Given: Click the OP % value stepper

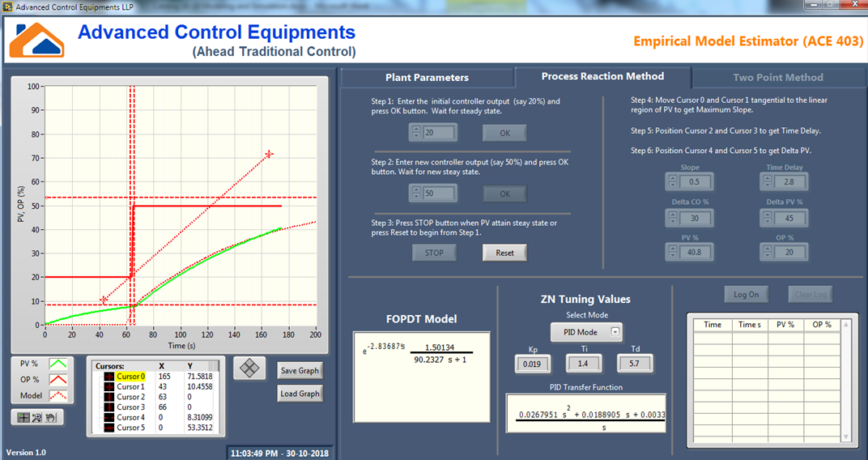Looking at the screenshot, I should coord(768,253).
